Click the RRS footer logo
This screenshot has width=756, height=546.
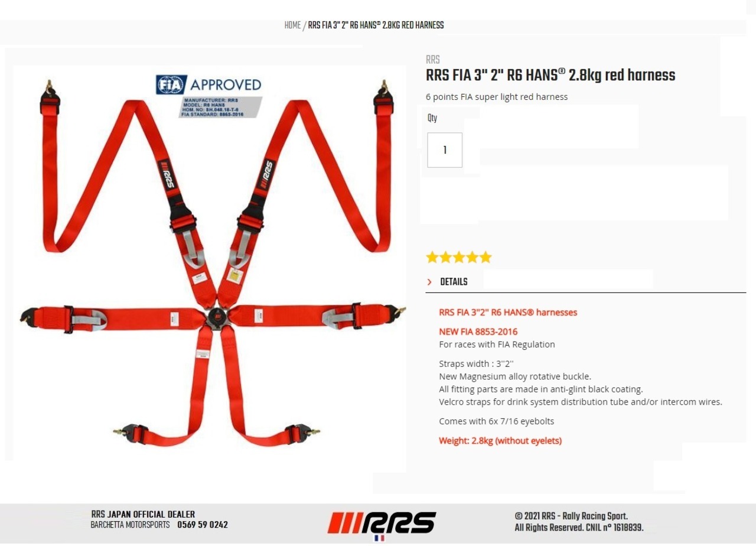click(382, 522)
